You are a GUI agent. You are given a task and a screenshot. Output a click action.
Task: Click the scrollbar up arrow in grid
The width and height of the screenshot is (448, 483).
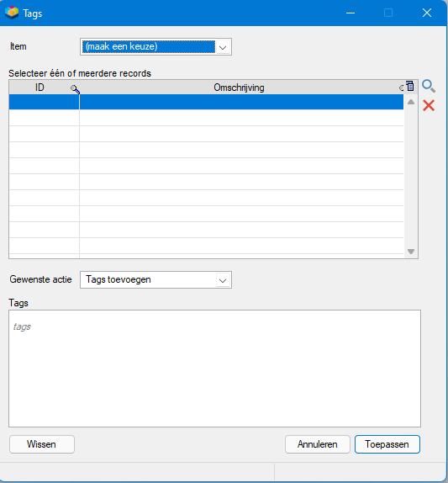tap(411, 102)
